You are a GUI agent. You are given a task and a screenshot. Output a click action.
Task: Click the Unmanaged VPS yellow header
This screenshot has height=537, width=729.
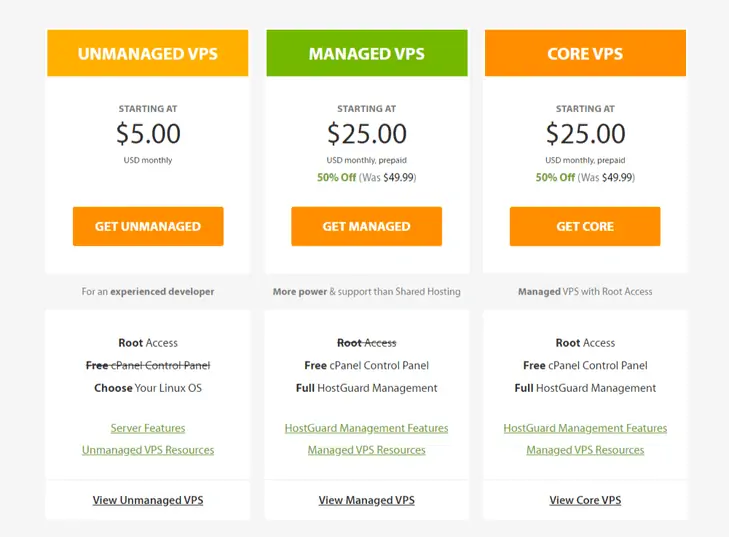148,54
